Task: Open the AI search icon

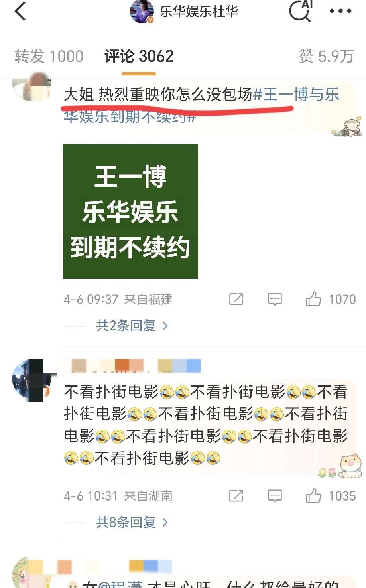Action: pyautogui.click(x=300, y=11)
